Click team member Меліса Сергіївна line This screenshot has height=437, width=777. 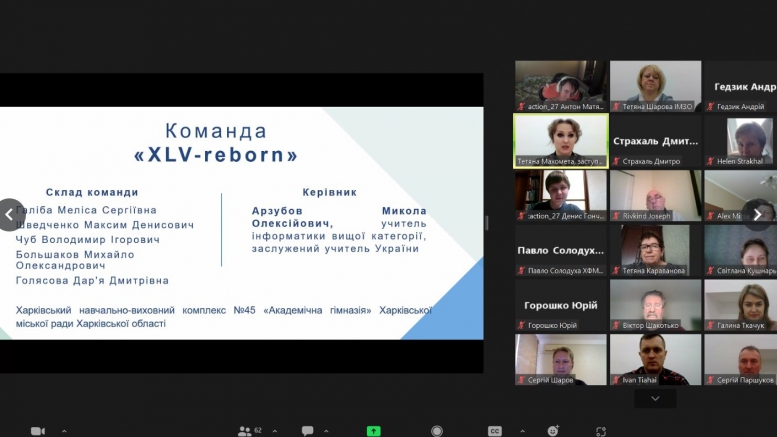point(86,210)
